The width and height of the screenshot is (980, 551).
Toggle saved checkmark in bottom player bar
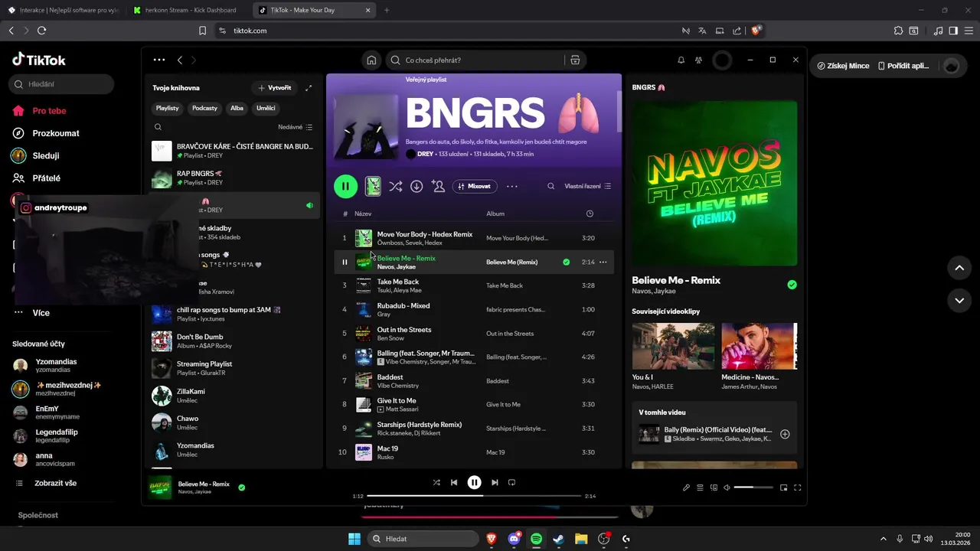pos(242,487)
